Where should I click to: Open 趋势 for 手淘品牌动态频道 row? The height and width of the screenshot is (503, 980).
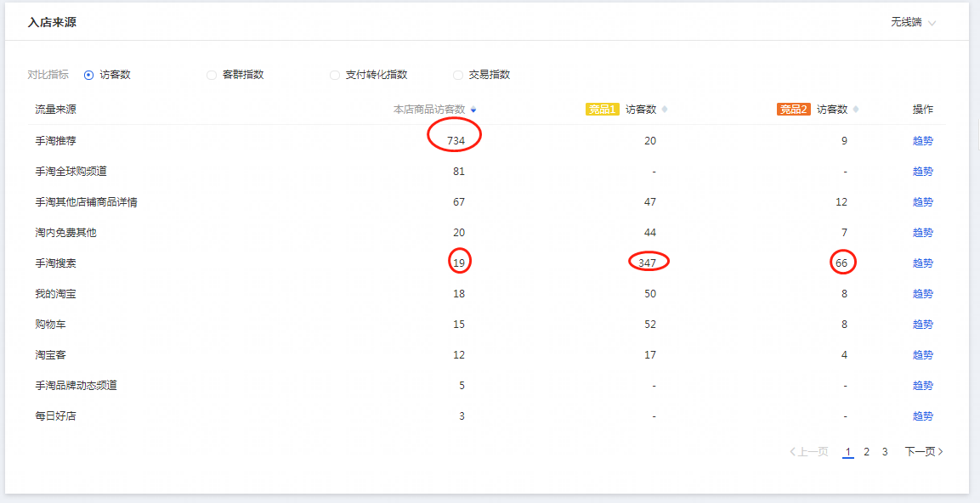click(922, 386)
